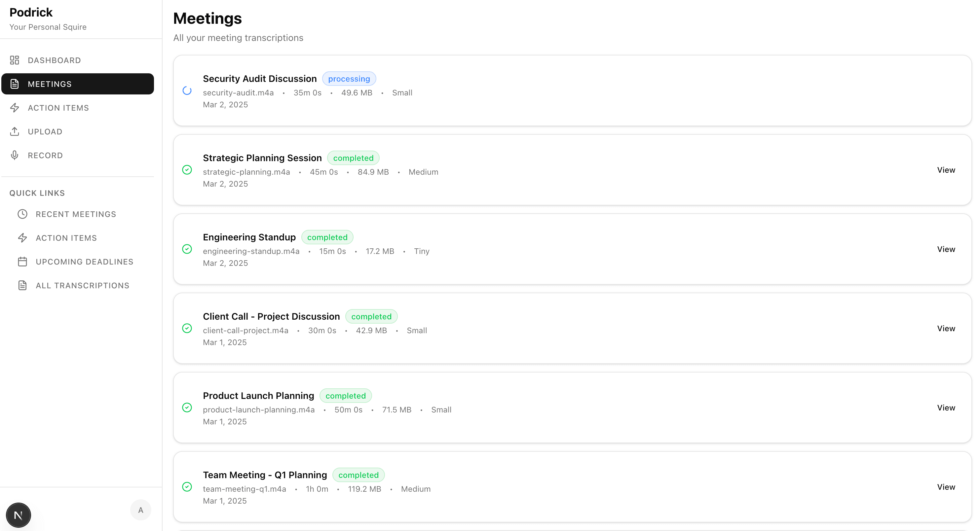Click the Upload arrow icon
Screen dimensions: 980x531
click(15, 131)
